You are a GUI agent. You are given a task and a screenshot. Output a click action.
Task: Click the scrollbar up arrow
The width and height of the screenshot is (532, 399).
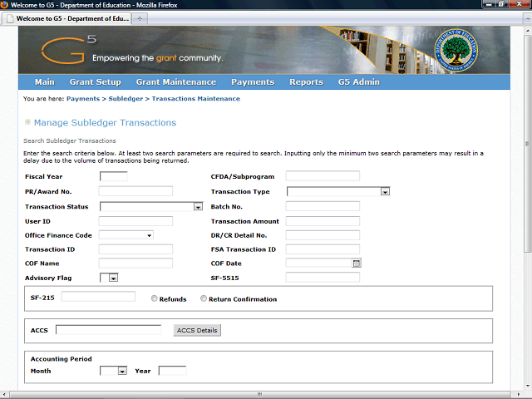tap(527, 30)
